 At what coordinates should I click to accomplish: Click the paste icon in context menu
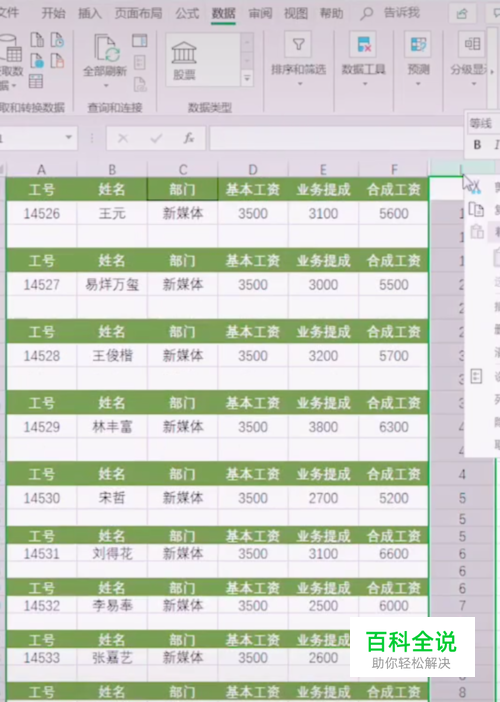click(x=477, y=231)
